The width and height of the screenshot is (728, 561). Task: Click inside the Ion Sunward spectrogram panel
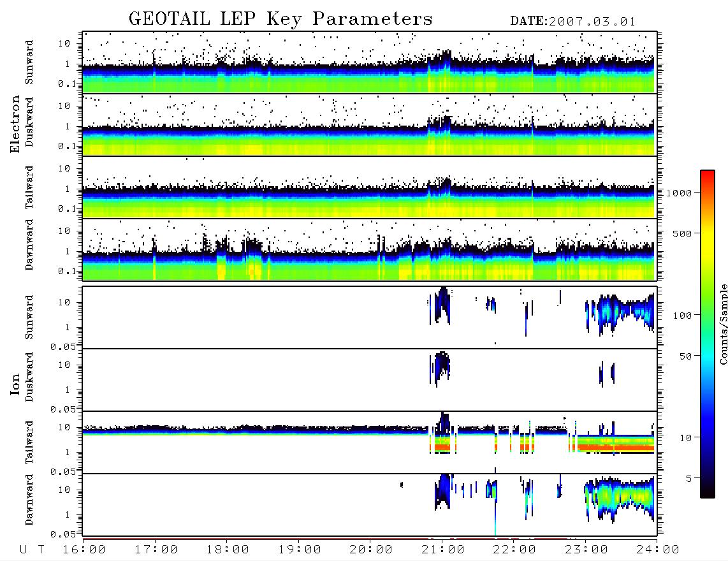point(370,317)
